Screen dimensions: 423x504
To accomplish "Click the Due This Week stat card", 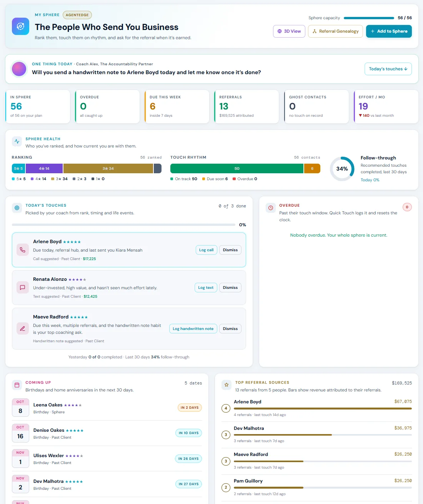I will 177,106.
